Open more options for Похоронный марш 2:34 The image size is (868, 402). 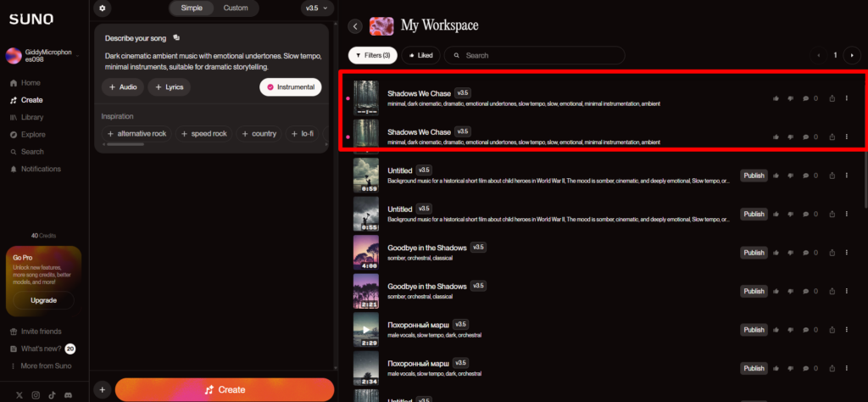tap(847, 368)
